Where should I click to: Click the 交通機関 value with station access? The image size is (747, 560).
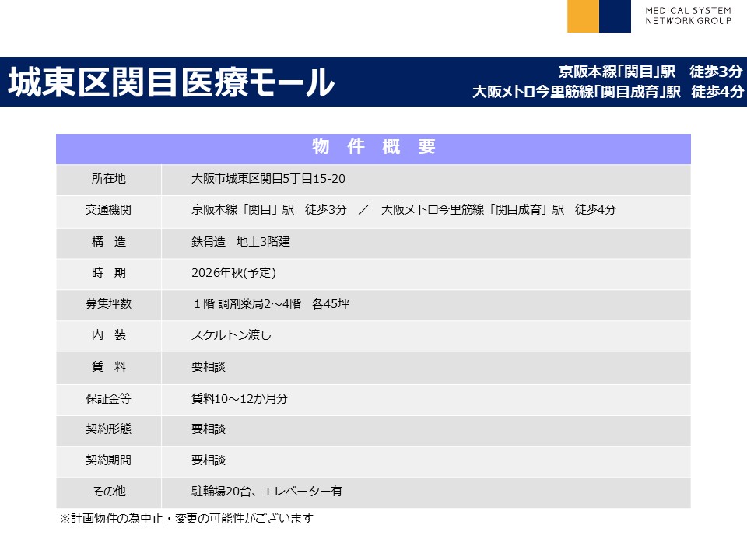coord(404,209)
